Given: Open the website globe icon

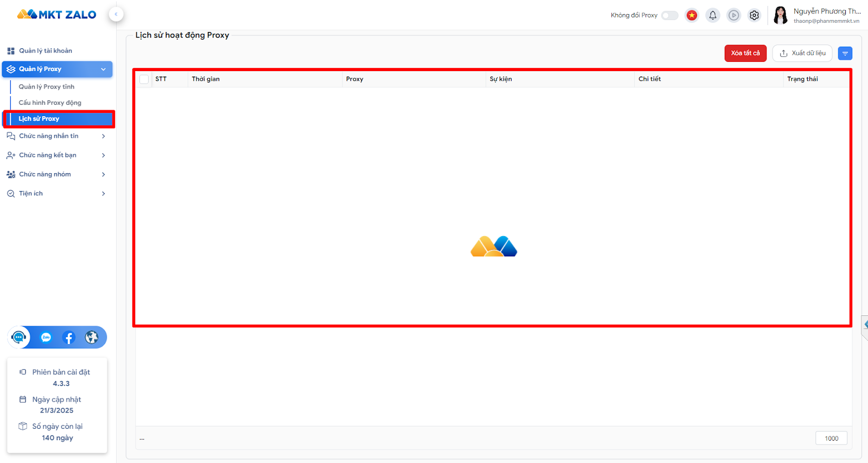Looking at the screenshot, I should point(92,338).
